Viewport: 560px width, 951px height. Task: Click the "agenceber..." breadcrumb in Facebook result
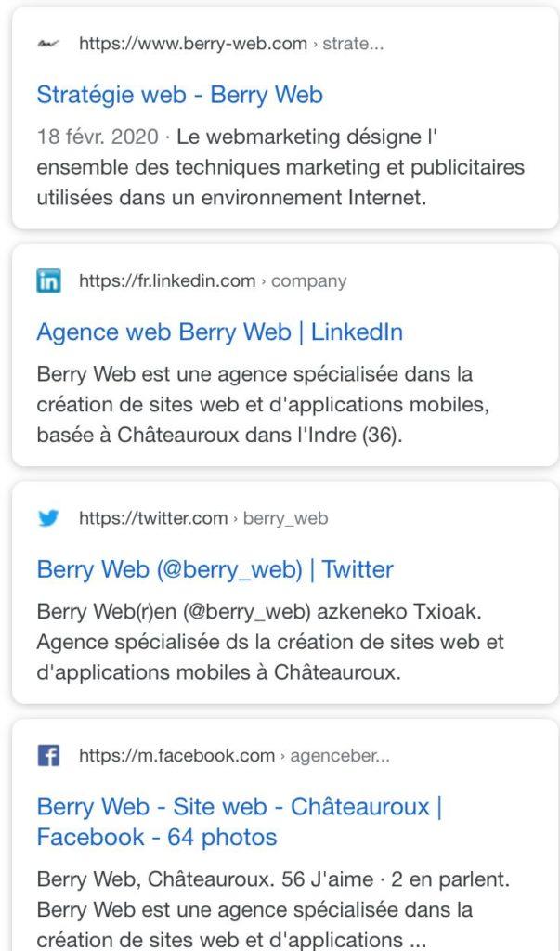point(340,756)
